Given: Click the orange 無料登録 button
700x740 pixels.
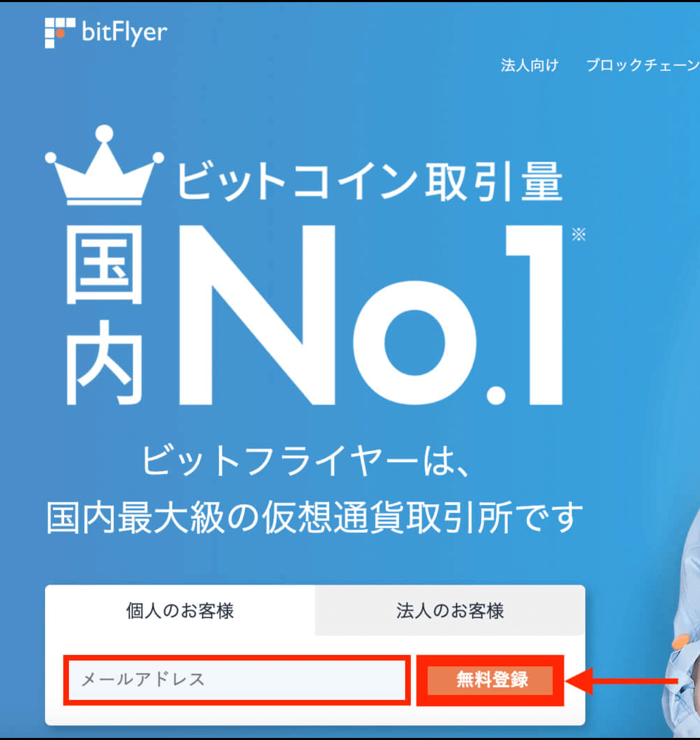Looking at the screenshot, I should pyautogui.click(x=490, y=680).
